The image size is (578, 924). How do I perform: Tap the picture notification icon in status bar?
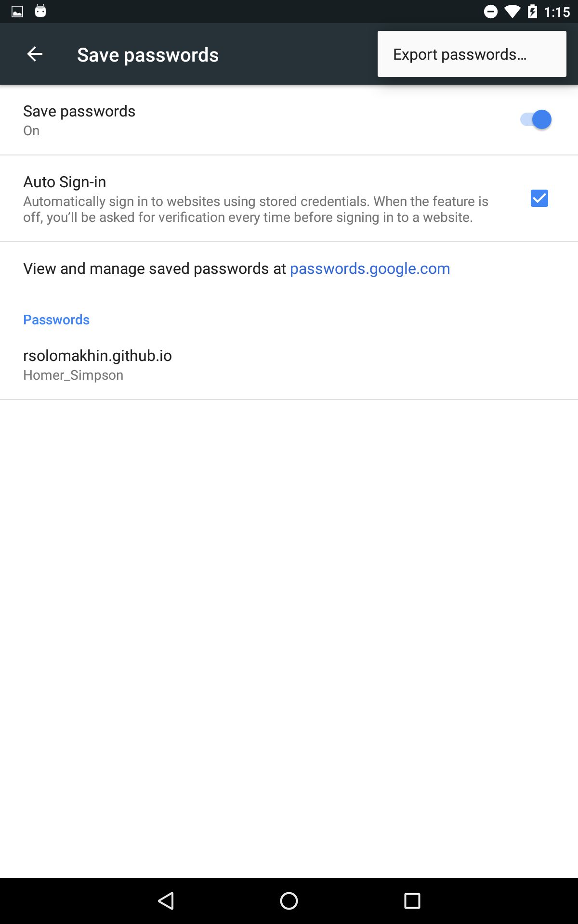click(17, 12)
